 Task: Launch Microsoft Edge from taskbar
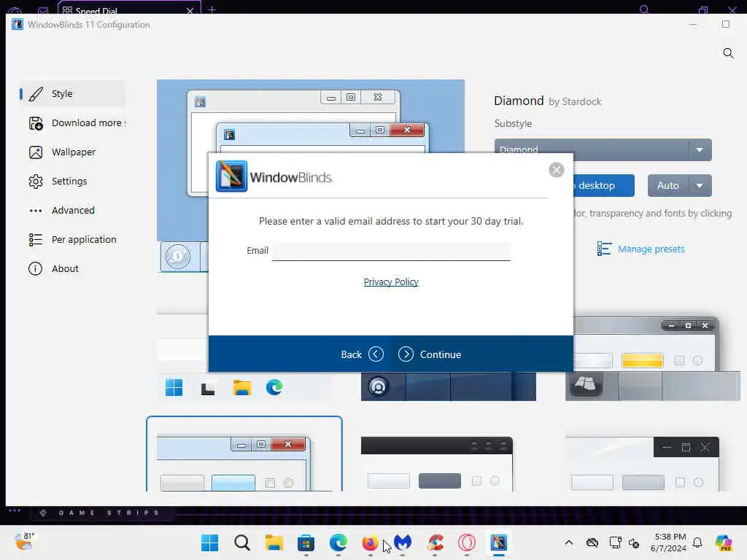(338, 542)
